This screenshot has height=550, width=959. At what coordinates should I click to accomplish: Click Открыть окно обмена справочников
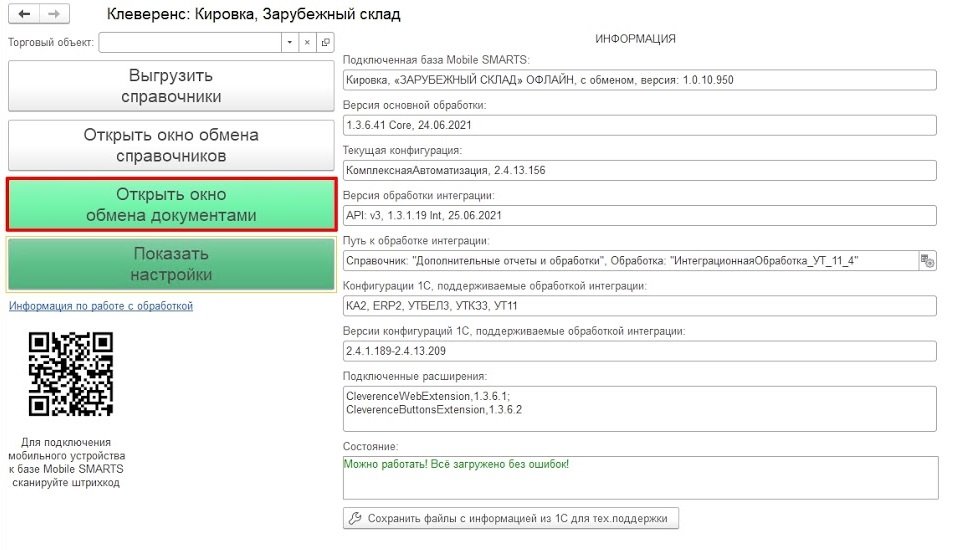point(171,145)
